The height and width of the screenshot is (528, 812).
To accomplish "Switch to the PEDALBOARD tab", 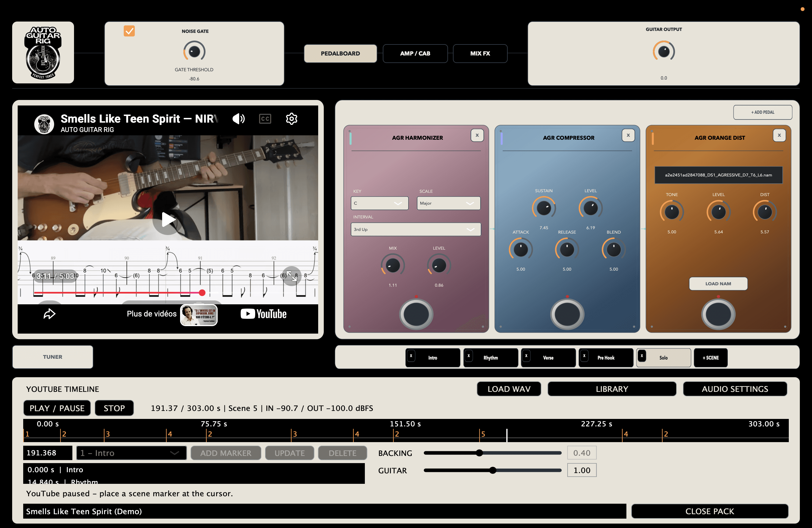I will (340, 54).
